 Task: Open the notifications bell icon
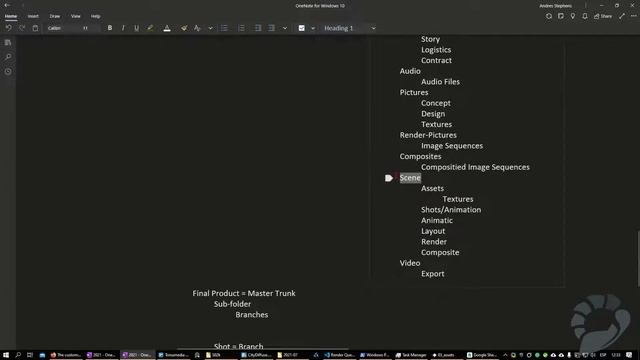pyautogui.click(x=585, y=16)
